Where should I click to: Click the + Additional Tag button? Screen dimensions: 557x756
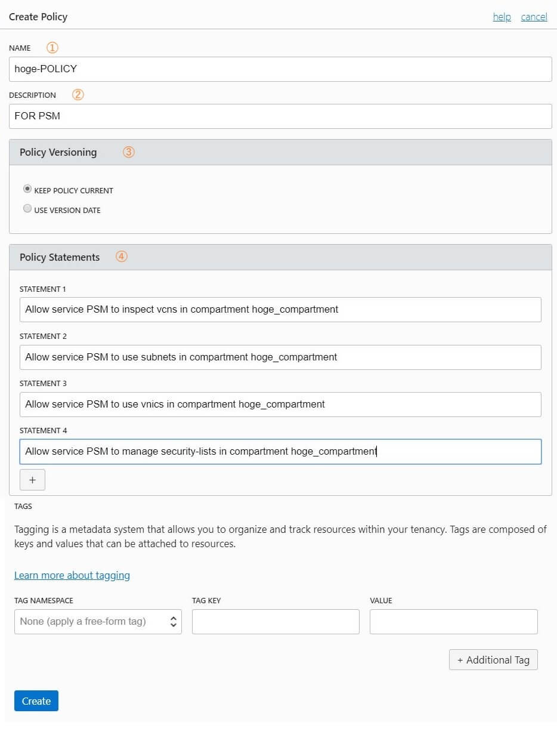493,660
